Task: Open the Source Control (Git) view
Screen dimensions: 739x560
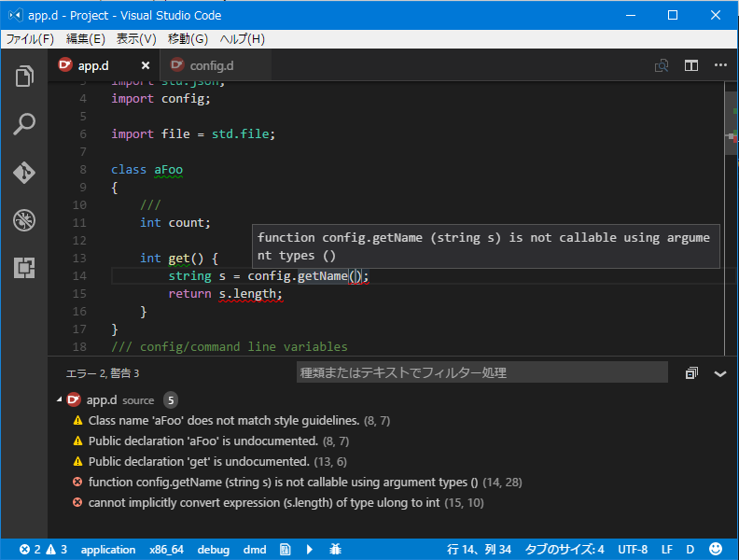Action: point(24,173)
